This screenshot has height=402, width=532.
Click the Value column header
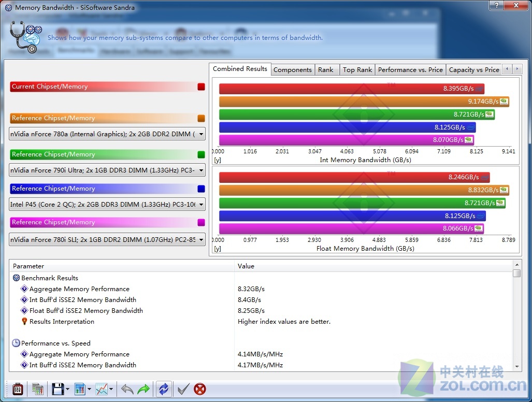[373, 266]
